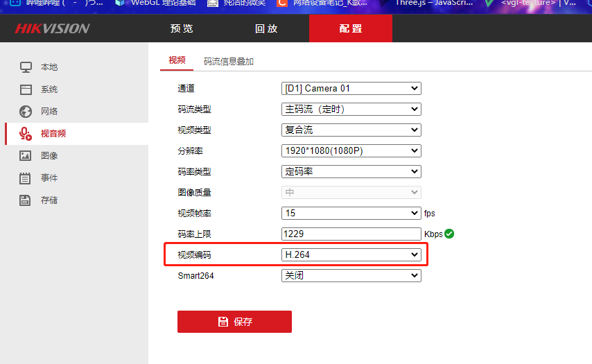Open the 通道 dropdown showing Camera 01
This screenshot has width=592, height=364.
351,88
